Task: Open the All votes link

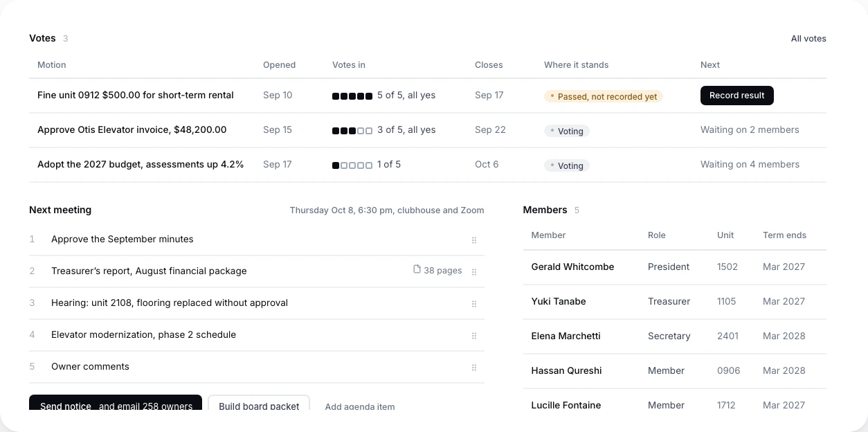Action: pos(808,39)
